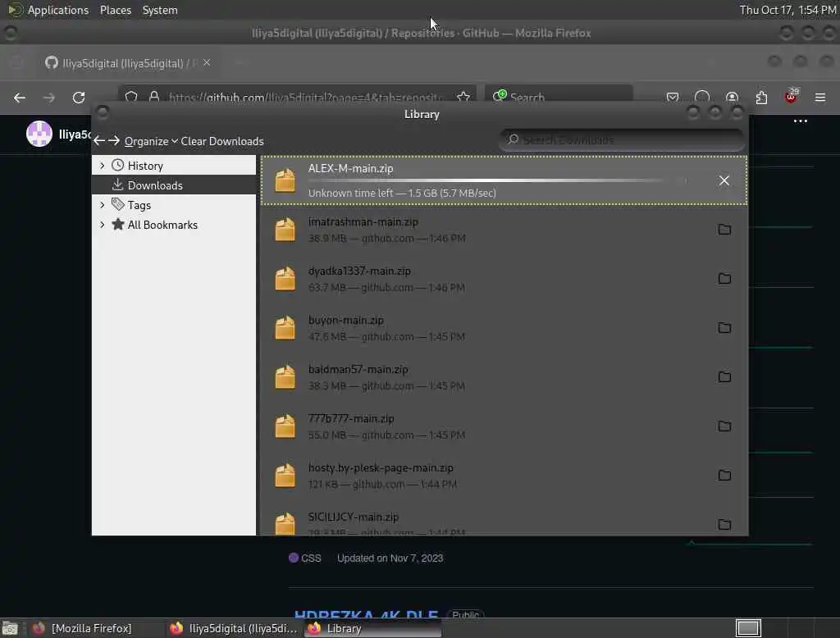This screenshot has width=840, height=638.
Task: Open the GitHub page three-dots menu
Action: 801,121
